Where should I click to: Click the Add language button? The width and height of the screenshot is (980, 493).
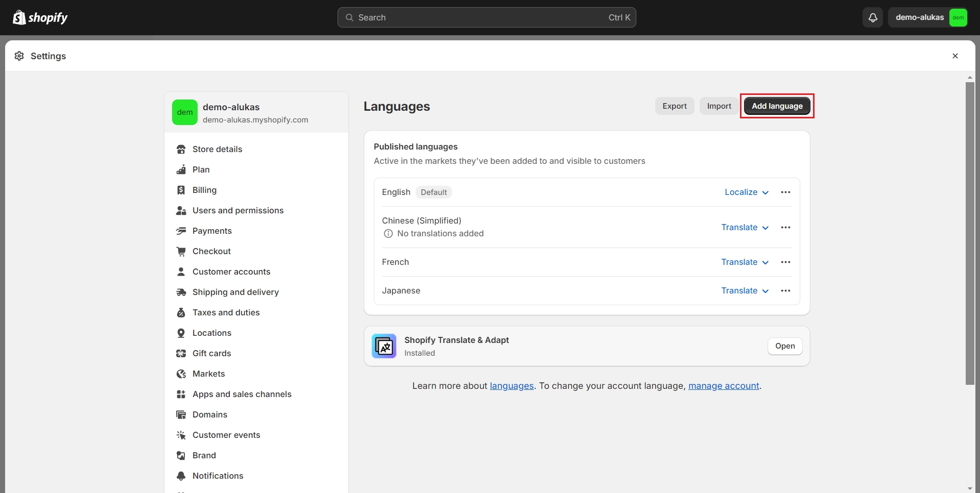777,106
